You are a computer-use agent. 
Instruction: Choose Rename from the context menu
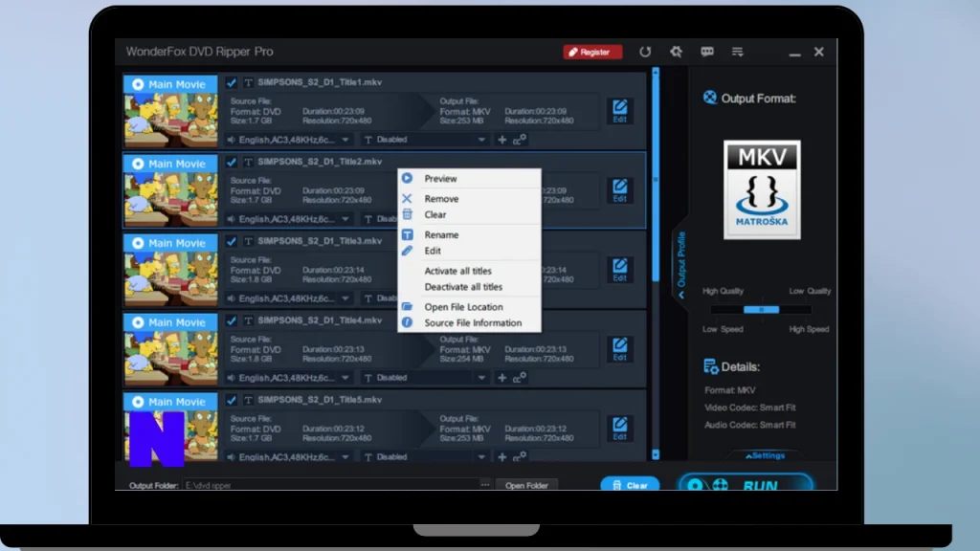469,235
